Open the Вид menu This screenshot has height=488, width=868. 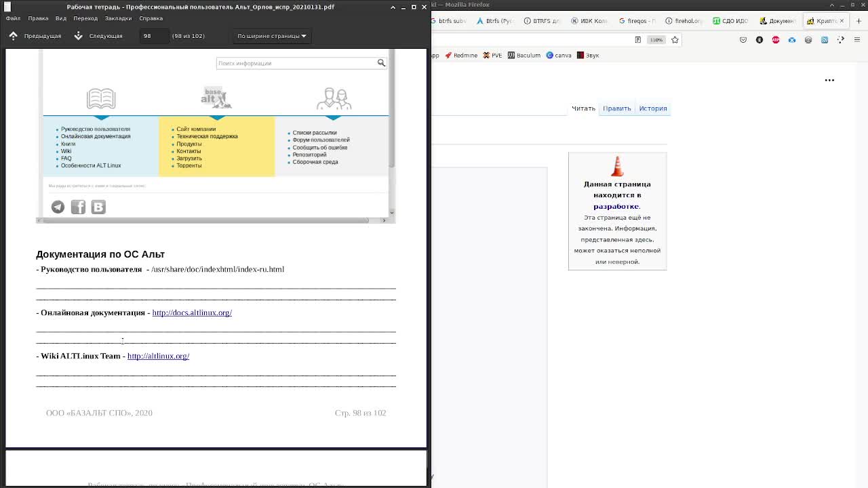click(61, 18)
